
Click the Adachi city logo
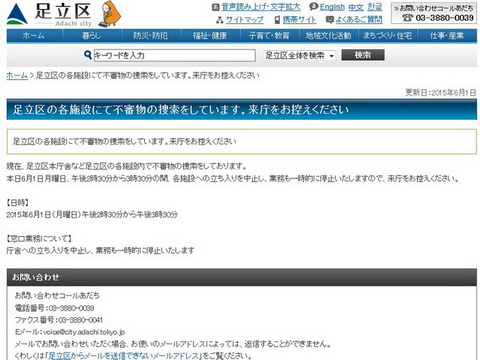(49, 15)
